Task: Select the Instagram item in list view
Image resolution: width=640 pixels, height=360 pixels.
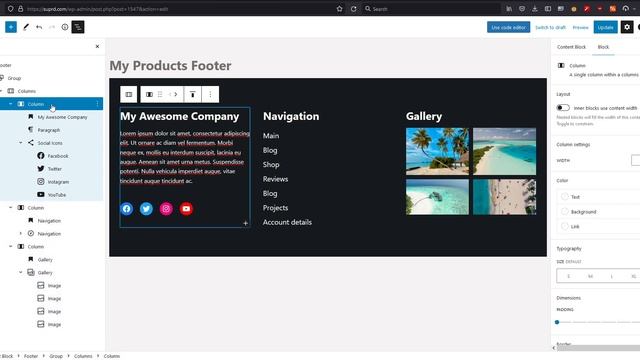Action: coord(58,182)
